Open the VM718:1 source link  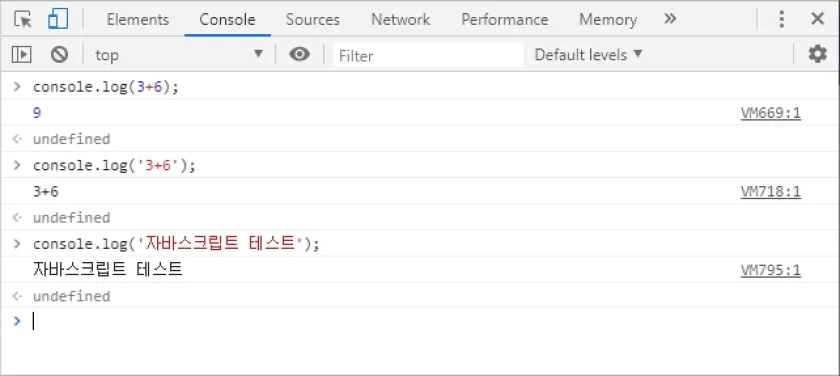click(x=771, y=192)
